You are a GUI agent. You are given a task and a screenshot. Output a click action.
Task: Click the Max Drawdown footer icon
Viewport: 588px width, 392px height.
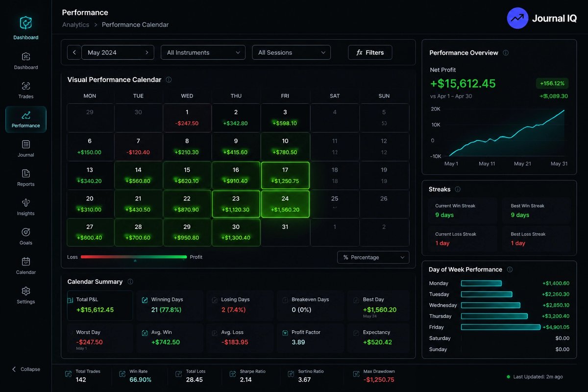point(356,375)
